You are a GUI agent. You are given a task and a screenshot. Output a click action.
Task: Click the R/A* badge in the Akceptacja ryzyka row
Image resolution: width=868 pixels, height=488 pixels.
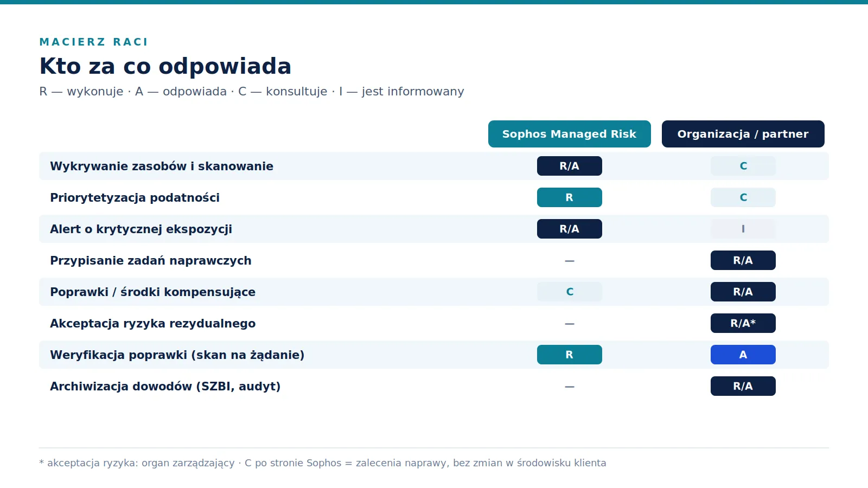click(x=743, y=323)
